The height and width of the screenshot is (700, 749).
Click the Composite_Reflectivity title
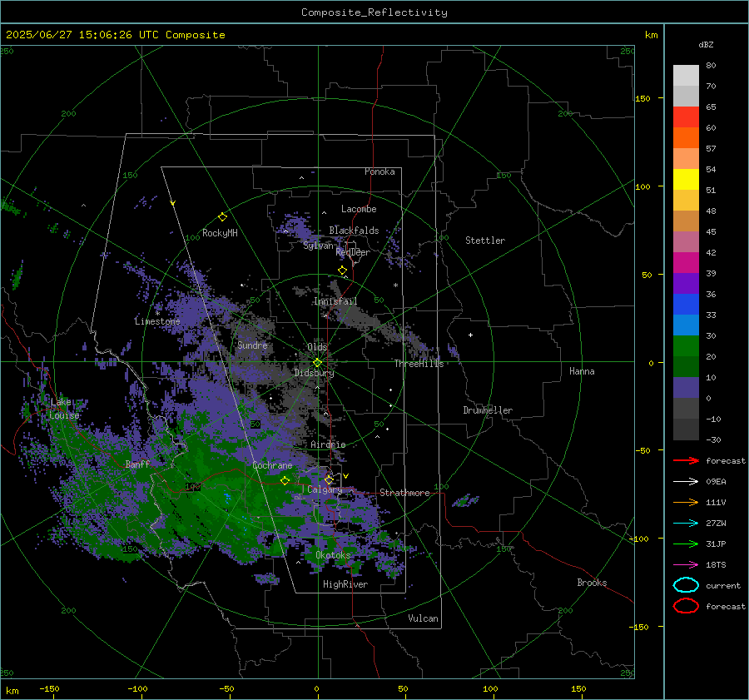click(374, 12)
